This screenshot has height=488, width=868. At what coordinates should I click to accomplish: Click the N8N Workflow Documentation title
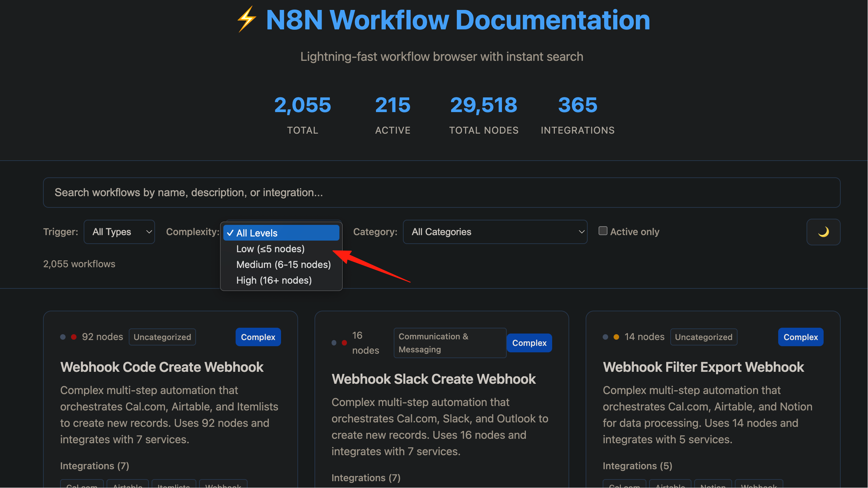pyautogui.click(x=458, y=20)
